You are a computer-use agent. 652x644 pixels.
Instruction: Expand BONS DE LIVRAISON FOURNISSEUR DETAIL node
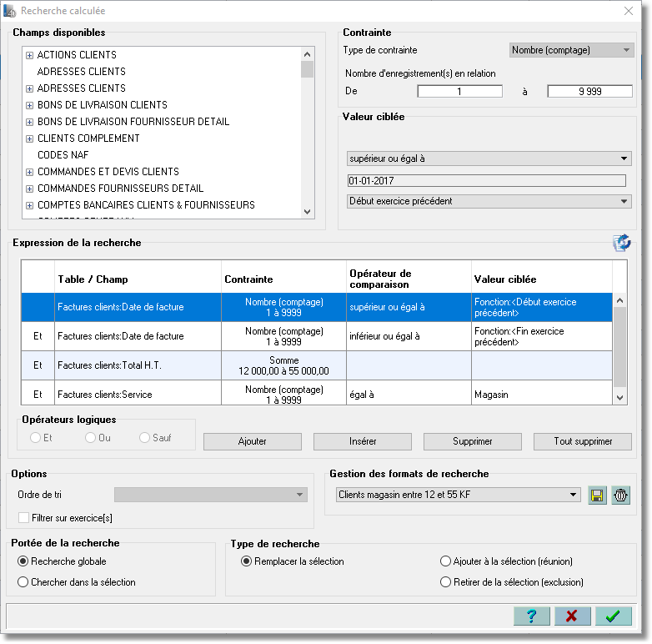[29, 122]
